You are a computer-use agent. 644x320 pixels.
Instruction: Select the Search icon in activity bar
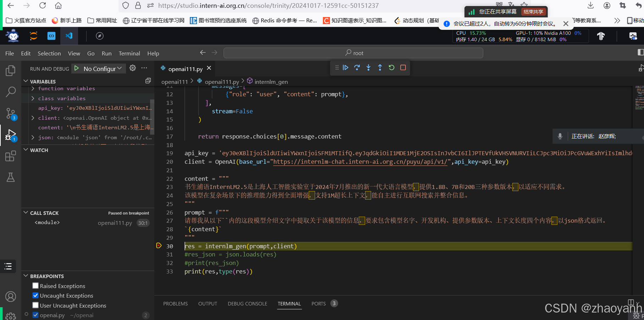point(10,92)
